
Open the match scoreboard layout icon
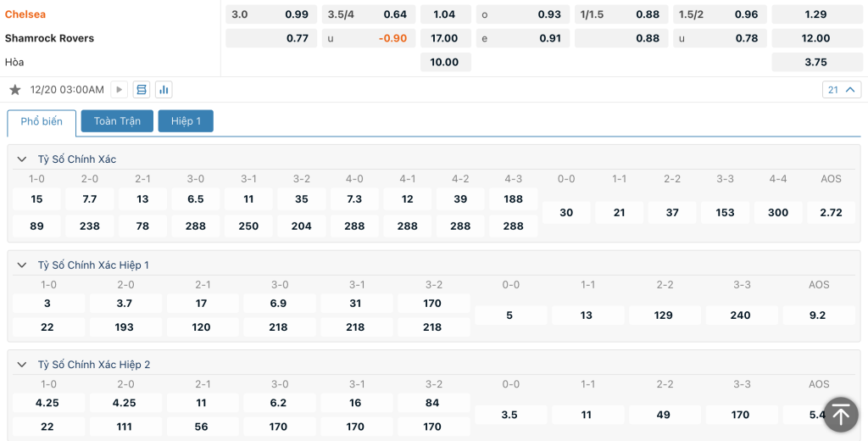pyautogui.click(x=142, y=90)
